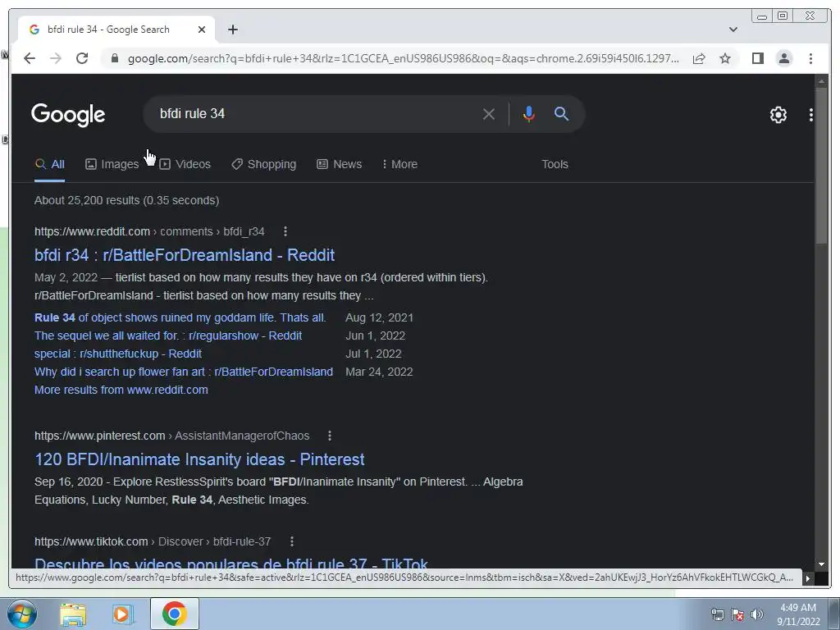Screen dimensions: 840x630
Task: Click the share page icon
Action: tap(699, 58)
